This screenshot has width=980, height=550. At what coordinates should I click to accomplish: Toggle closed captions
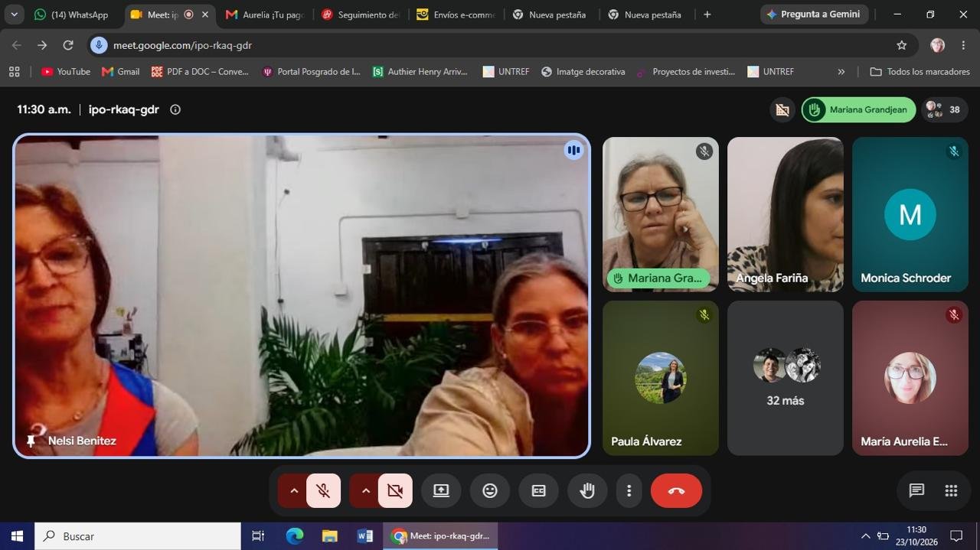539,491
